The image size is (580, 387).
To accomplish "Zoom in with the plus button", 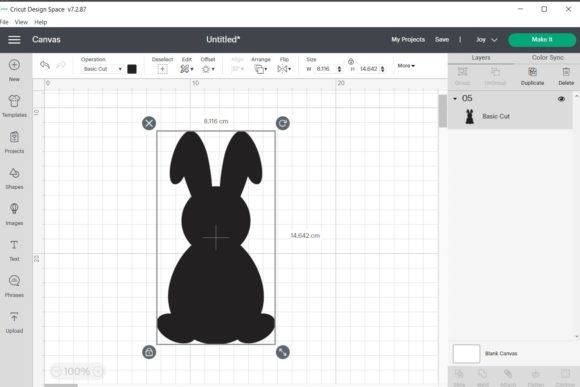I will tap(98, 371).
